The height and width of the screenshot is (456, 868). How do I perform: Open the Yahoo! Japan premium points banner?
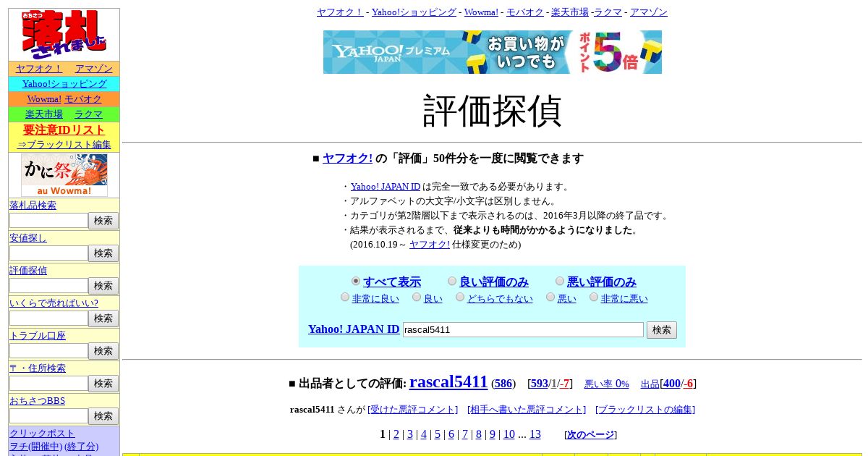[x=493, y=52]
